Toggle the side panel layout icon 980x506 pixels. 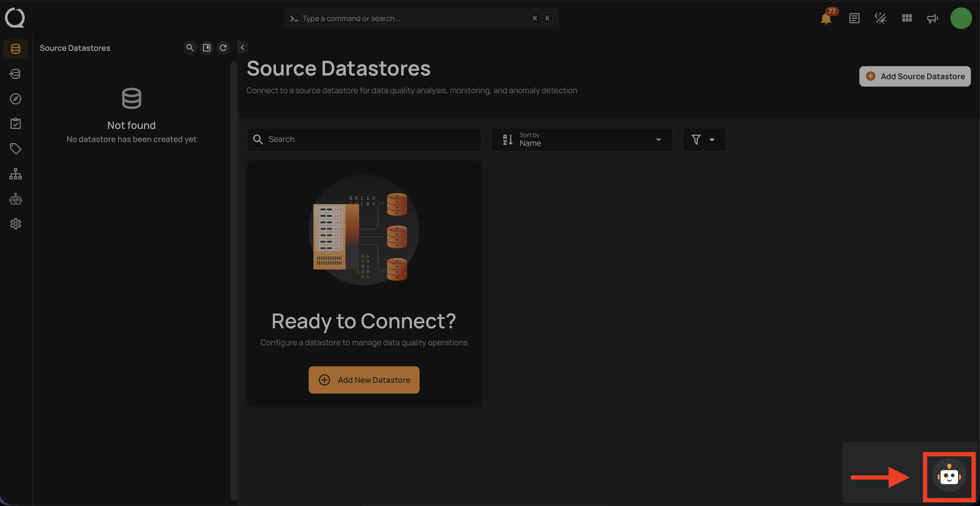[207, 47]
